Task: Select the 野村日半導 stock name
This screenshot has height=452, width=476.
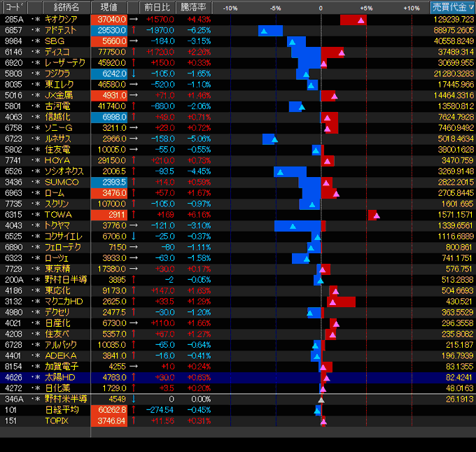Action: point(66,280)
